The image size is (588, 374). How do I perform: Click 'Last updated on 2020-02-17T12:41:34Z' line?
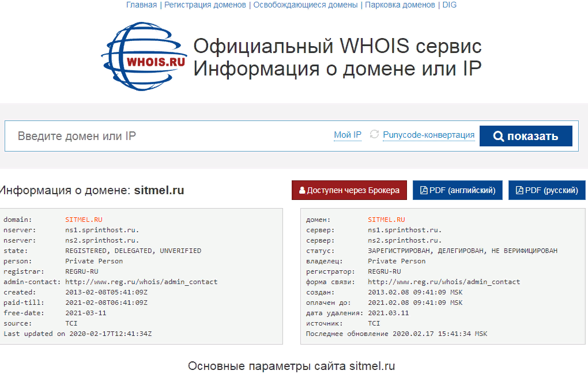pos(78,334)
